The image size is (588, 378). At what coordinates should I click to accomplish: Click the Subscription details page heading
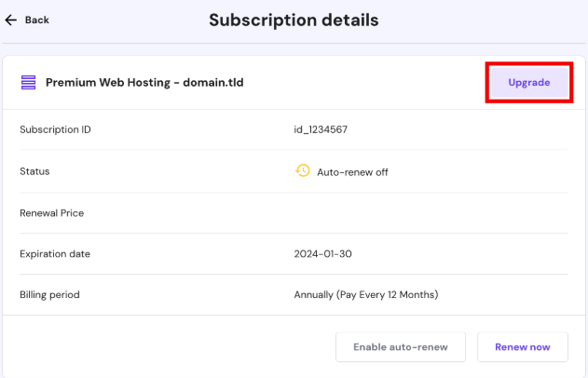294,20
